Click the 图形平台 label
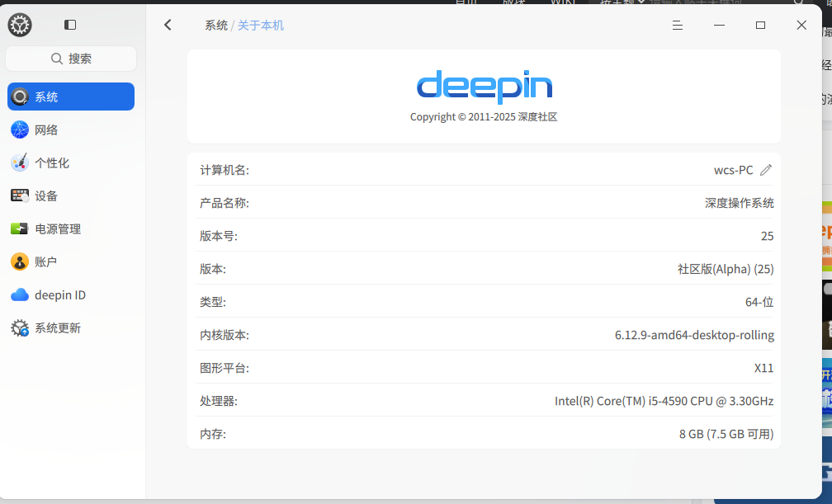The image size is (832, 504). point(224,368)
